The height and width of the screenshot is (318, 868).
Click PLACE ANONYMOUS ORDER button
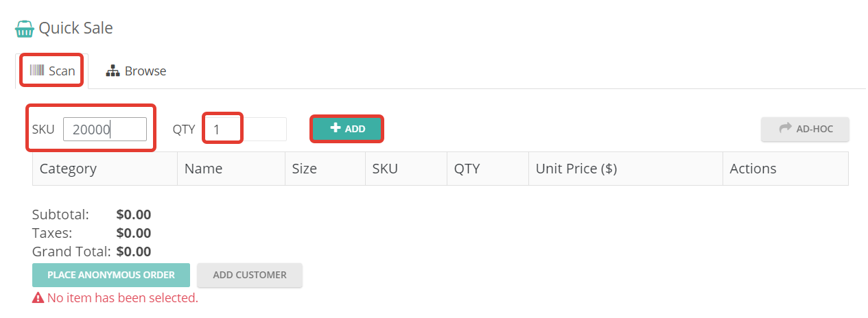[x=111, y=275]
